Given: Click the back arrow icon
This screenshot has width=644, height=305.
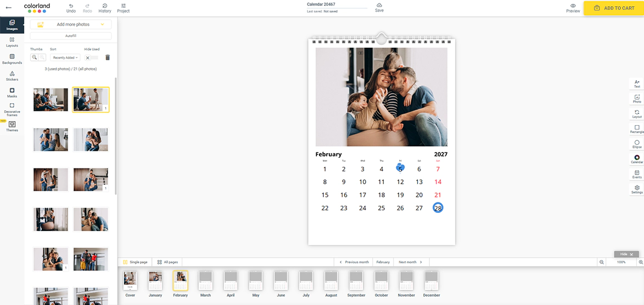Looking at the screenshot, I should coord(9,8).
